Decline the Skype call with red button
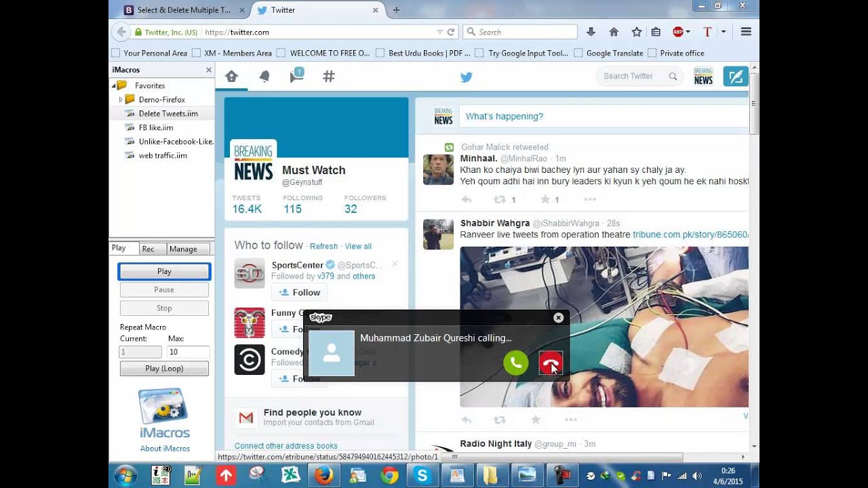Image resolution: width=868 pixels, height=488 pixels. (551, 363)
